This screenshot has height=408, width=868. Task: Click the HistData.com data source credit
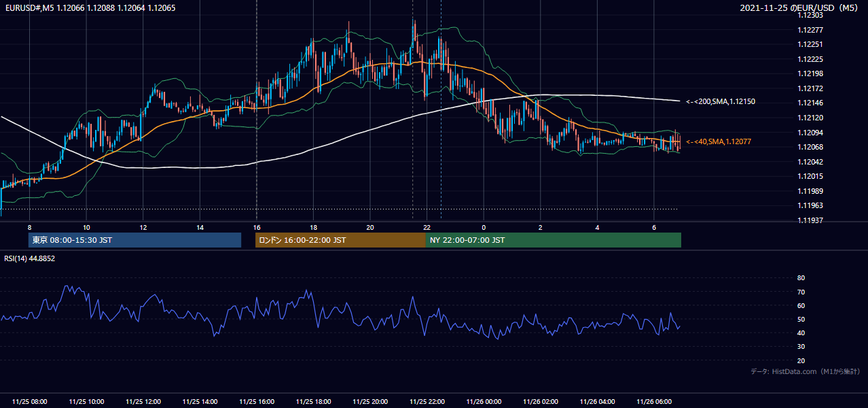[x=806, y=371]
